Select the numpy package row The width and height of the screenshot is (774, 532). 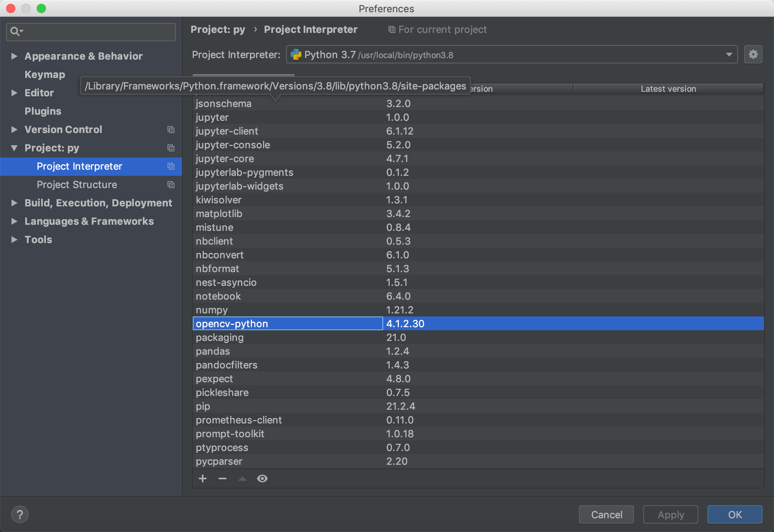478,310
